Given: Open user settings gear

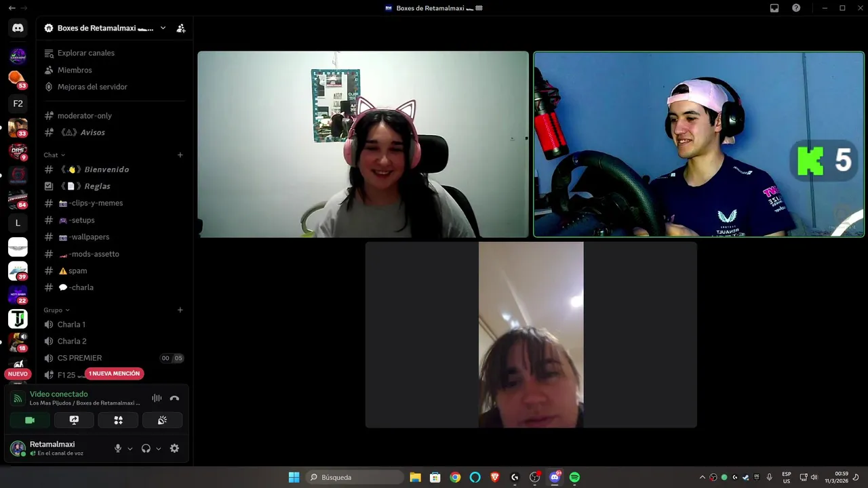Looking at the screenshot, I should pos(174,448).
